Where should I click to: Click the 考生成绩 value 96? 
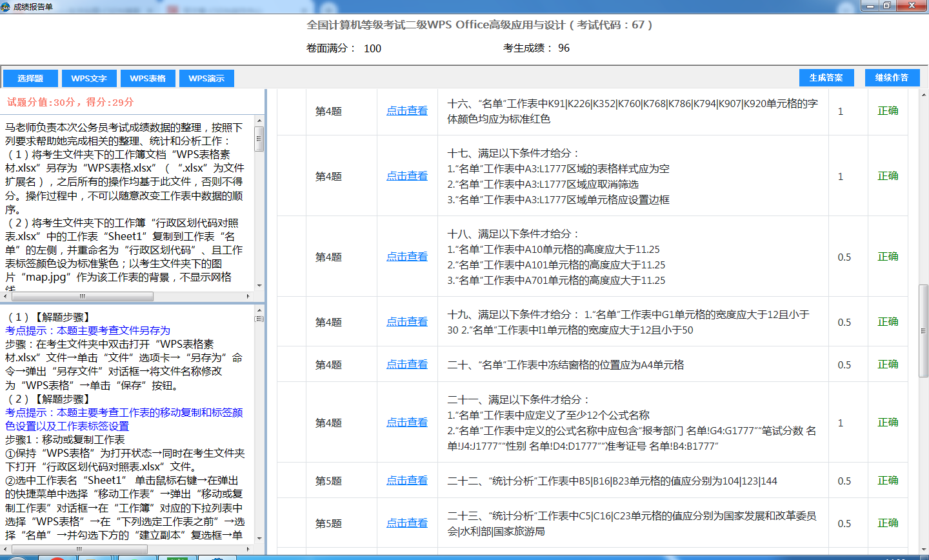click(x=564, y=48)
